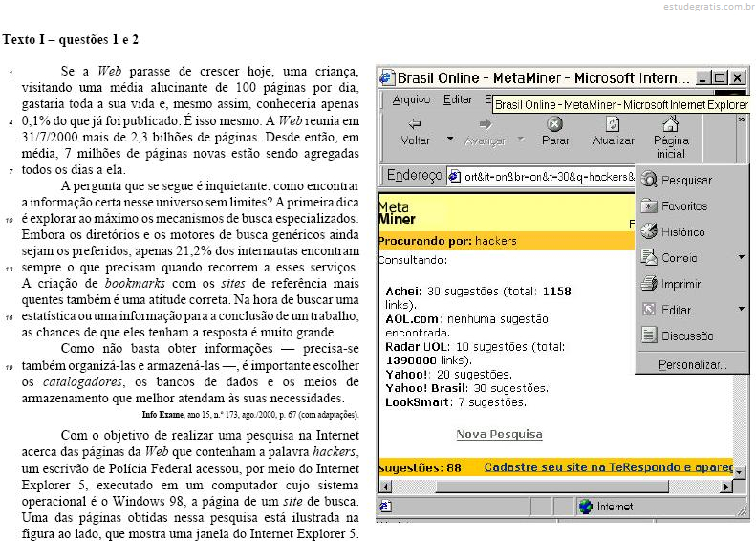Open Histórico from the toolbar overflow list
This screenshot has width=756, height=542.
682,231
